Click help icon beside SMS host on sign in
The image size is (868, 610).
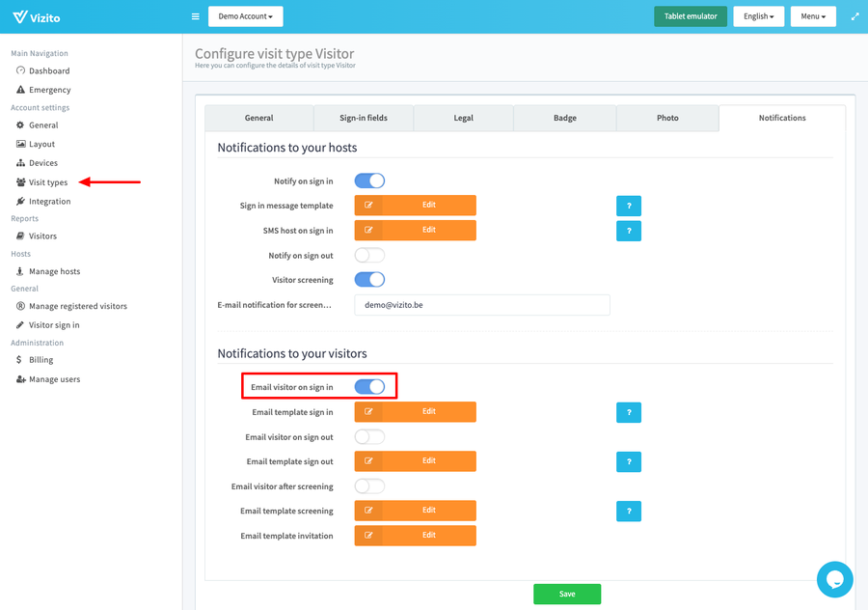[x=629, y=231]
